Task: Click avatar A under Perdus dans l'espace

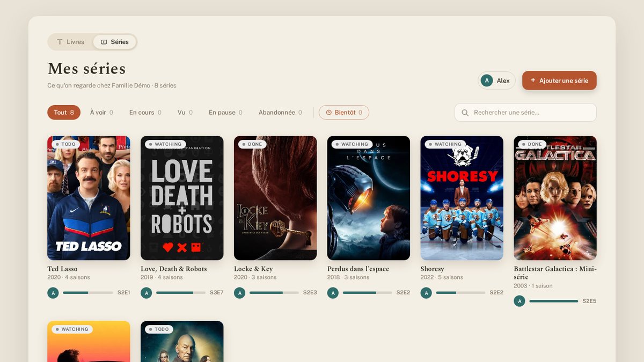Action: click(333, 293)
